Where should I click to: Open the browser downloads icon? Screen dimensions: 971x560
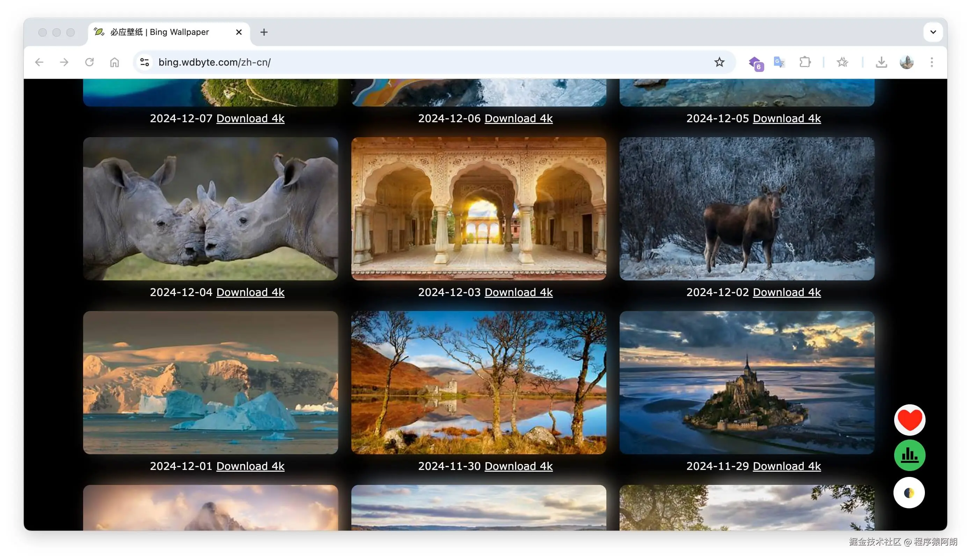881,62
